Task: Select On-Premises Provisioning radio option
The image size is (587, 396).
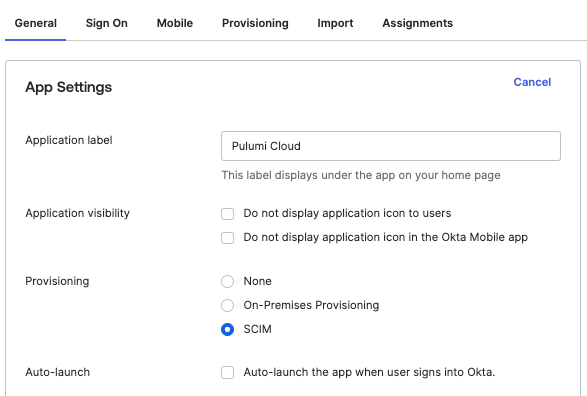Action: pyautogui.click(x=228, y=305)
